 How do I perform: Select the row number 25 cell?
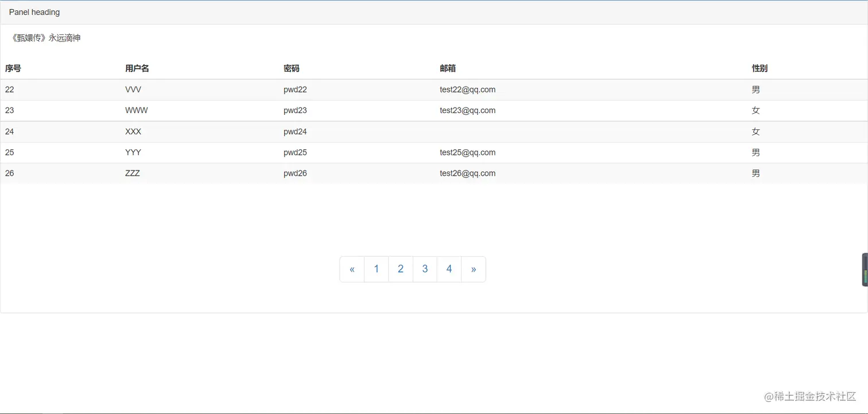tap(10, 152)
